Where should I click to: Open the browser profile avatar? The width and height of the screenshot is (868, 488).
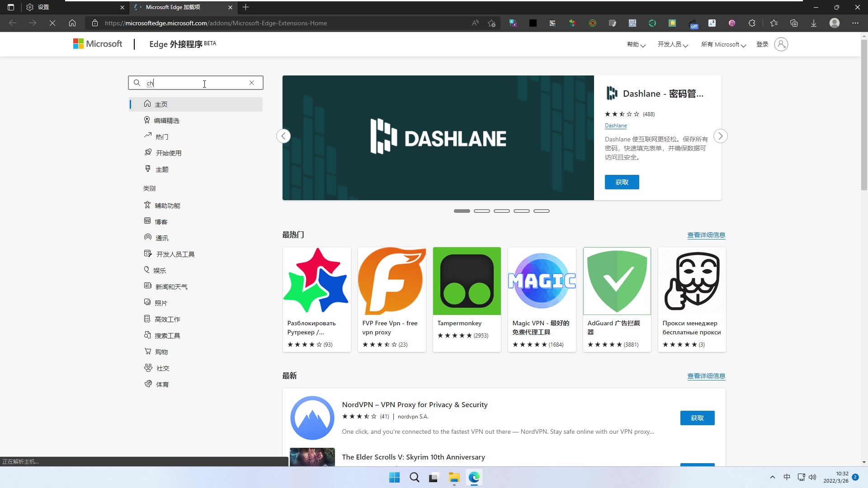coord(835,23)
